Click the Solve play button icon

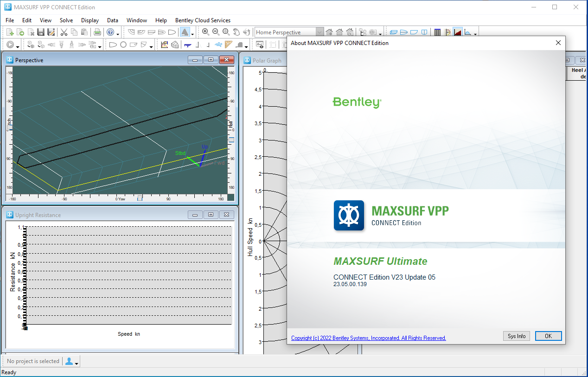[10, 45]
